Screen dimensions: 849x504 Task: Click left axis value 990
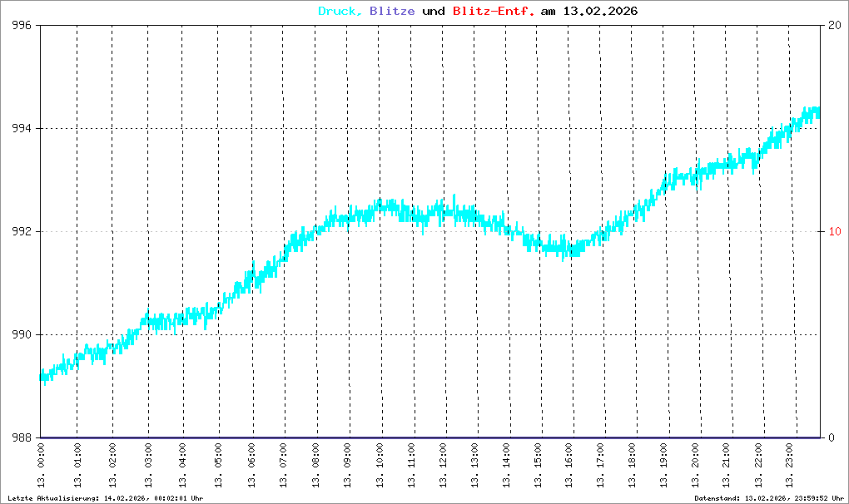click(22, 334)
